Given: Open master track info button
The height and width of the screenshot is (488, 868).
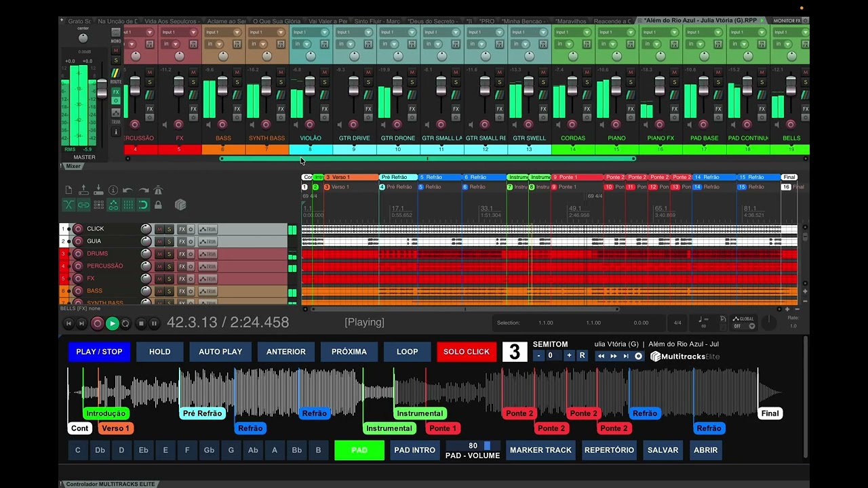Looking at the screenshot, I should coord(116,131).
